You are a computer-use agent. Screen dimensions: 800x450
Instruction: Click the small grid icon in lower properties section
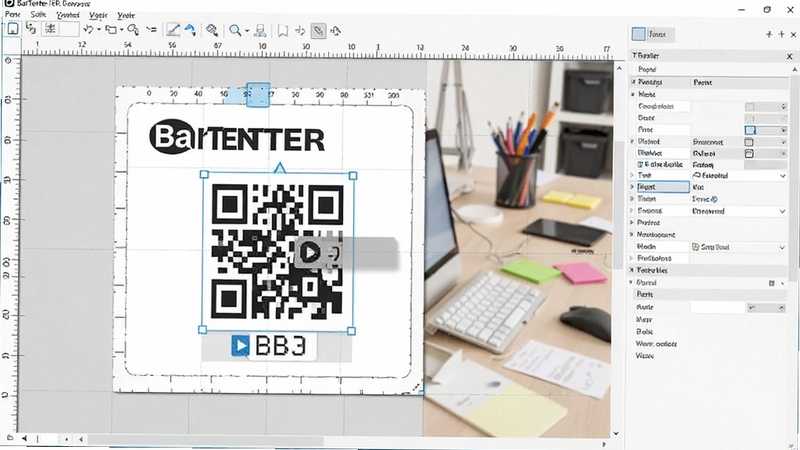coord(771,283)
